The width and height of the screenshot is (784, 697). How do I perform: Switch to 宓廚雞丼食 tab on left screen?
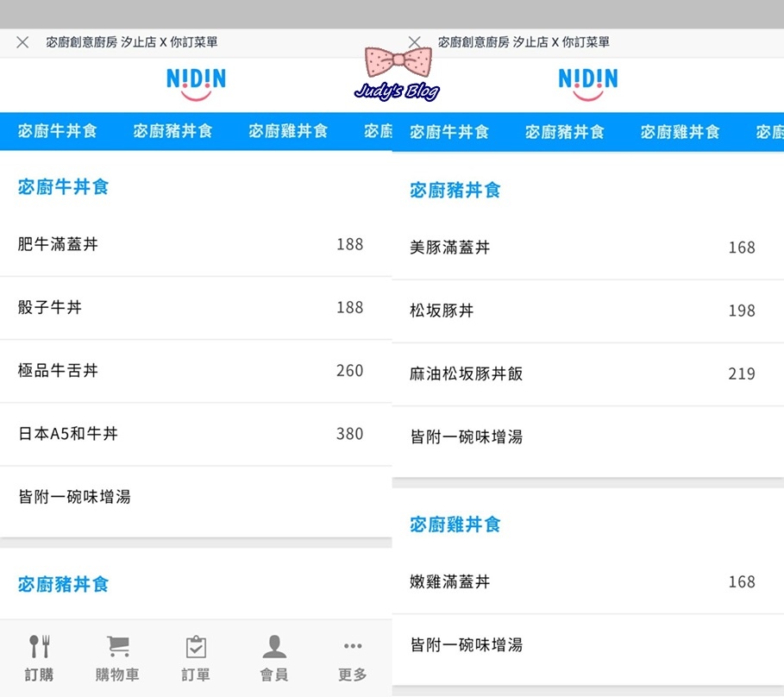288,131
